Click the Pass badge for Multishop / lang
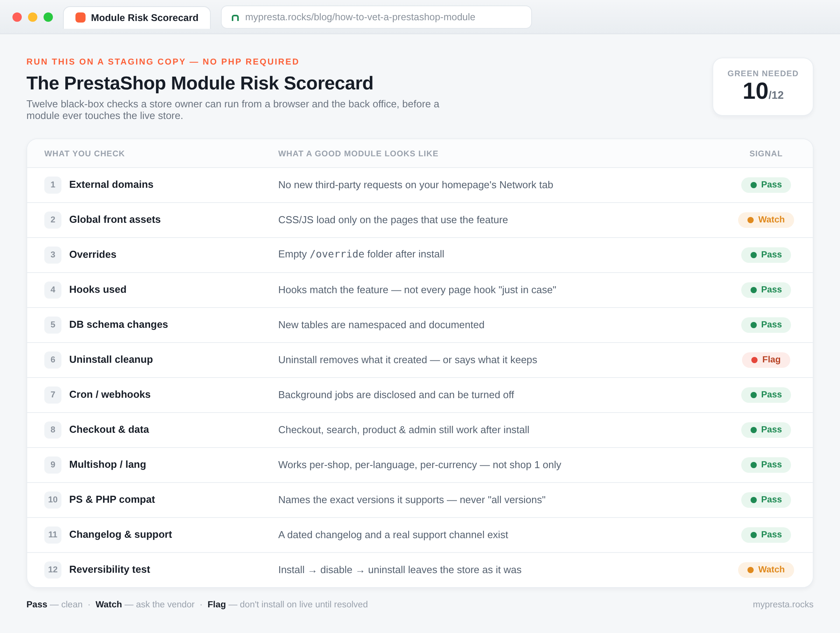The image size is (840, 633). [x=766, y=465]
